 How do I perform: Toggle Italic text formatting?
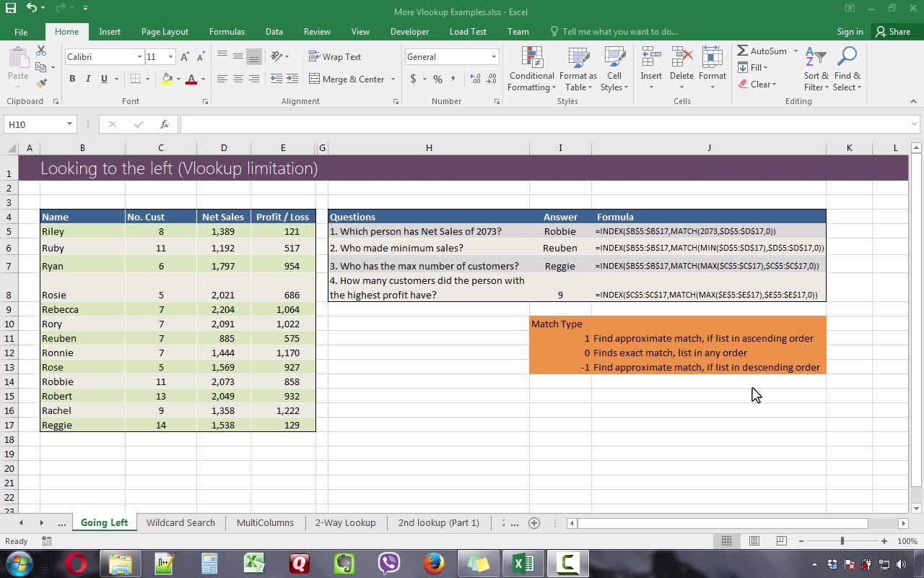[x=88, y=79]
